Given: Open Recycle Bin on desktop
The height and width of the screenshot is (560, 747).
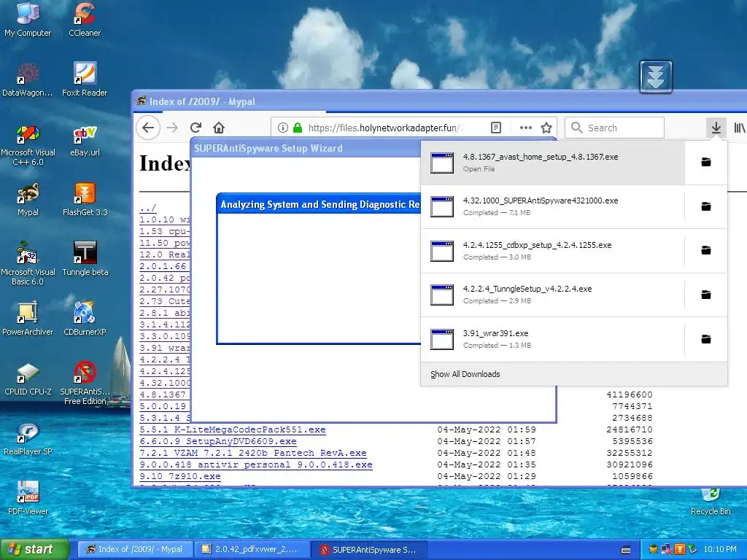Looking at the screenshot, I should click(711, 501).
